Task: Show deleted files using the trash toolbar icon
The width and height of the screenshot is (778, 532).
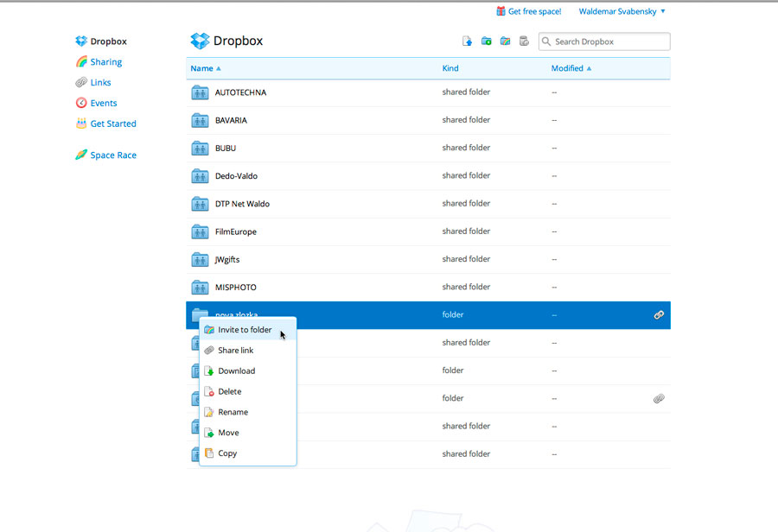Action: click(x=524, y=41)
